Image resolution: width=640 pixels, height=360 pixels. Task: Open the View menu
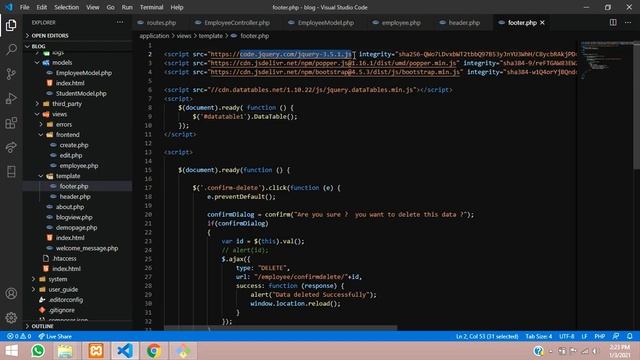coord(93,7)
